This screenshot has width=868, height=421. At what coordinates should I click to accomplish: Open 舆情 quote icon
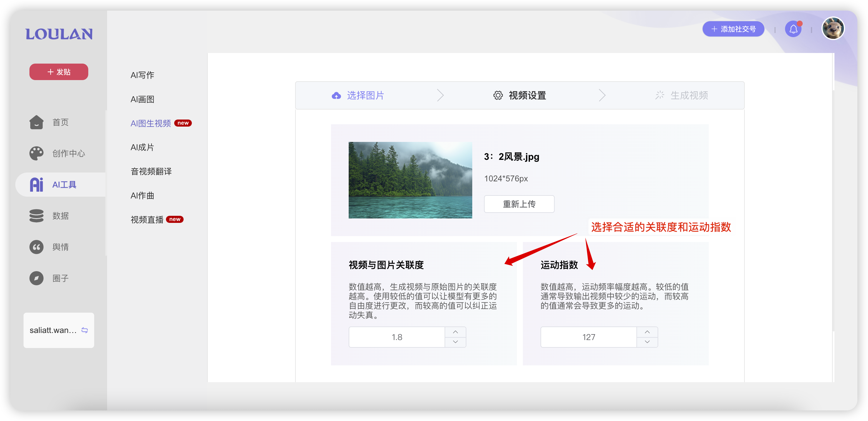pos(36,247)
